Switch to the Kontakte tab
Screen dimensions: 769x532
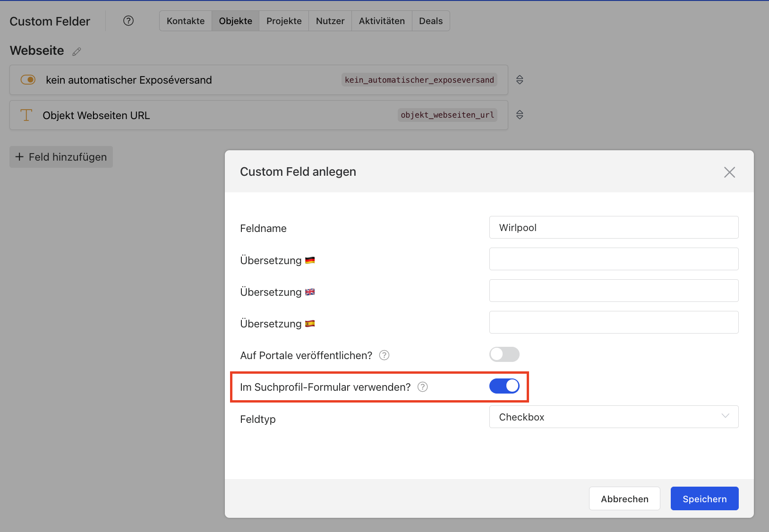(186, 21)
